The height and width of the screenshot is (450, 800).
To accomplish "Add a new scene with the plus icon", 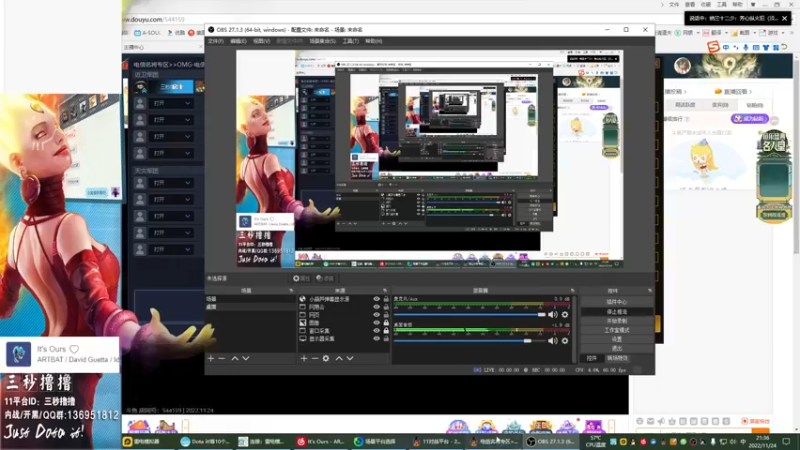I will [211, 359].
